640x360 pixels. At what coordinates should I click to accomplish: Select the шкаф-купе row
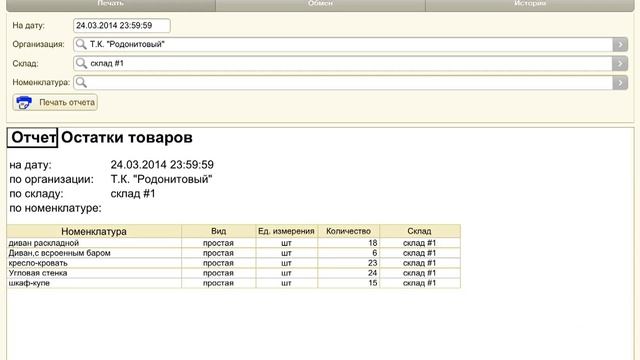pyautogui.click(x=233, y=283)
